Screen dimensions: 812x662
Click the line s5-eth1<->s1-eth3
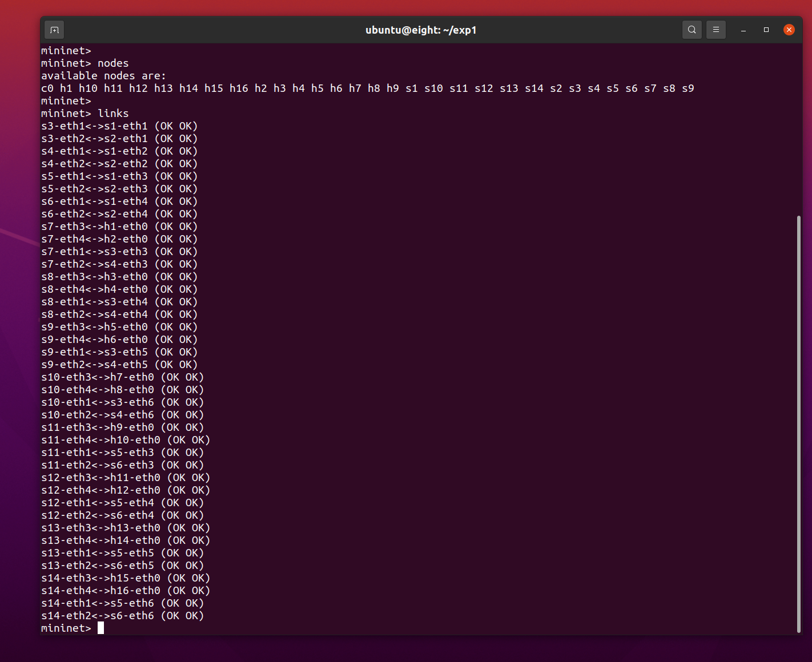point(119,176)
